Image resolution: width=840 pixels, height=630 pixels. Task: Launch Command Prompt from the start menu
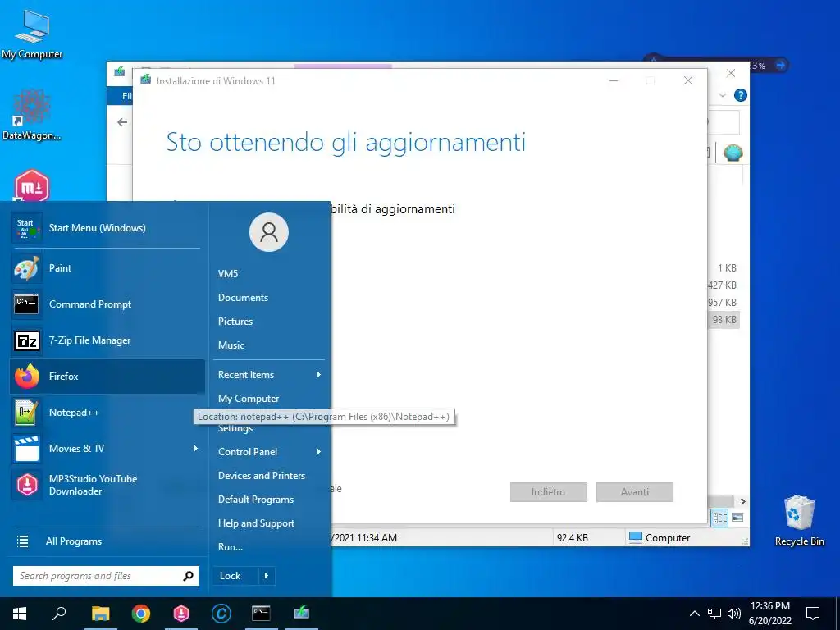107,304
